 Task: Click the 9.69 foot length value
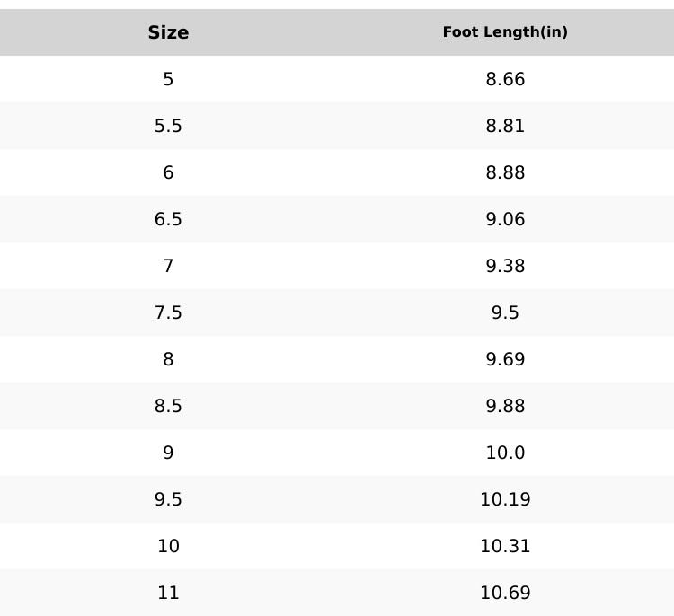pyautogui.click(x=505, y=359)
